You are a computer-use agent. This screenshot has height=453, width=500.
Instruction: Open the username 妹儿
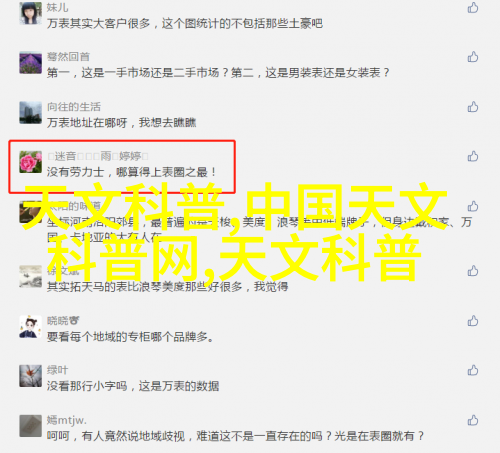click(x=57, y=7)
